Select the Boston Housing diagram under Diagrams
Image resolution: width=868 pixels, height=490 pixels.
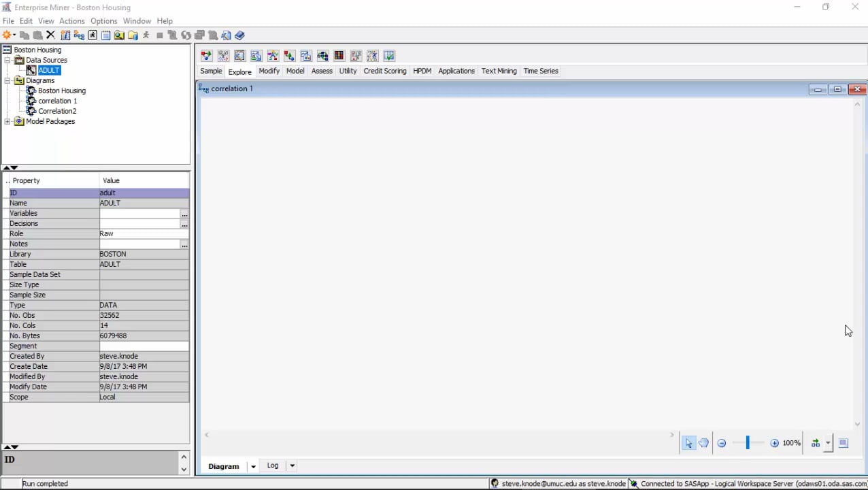pyautogui.click(x=62, y=91)
